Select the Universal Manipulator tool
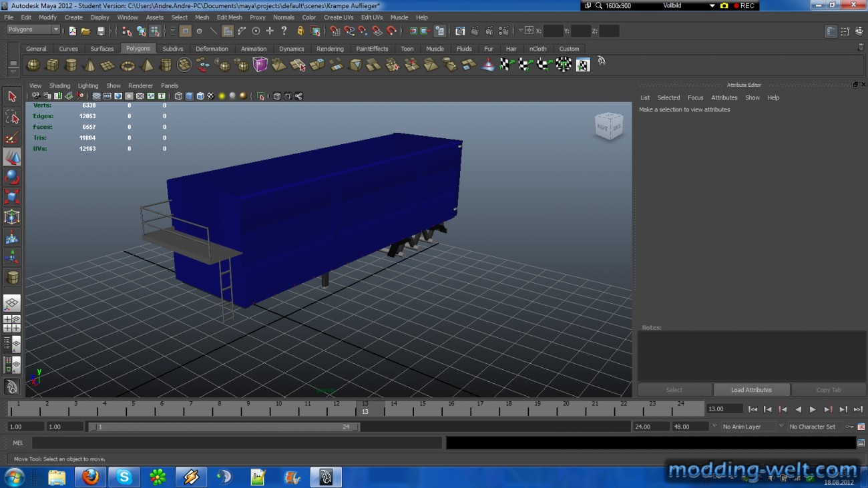 point(12,217)
